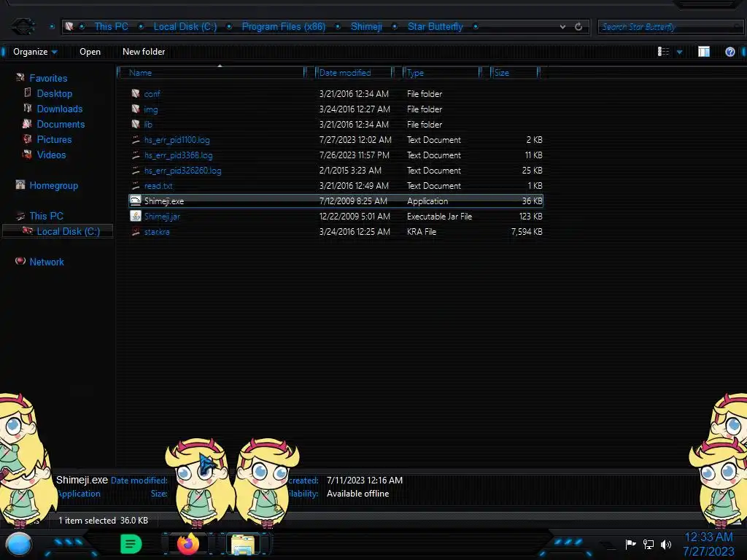Select the read.txt file name

(158, 186)
